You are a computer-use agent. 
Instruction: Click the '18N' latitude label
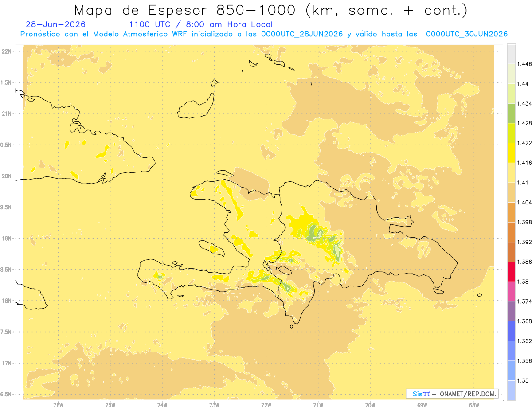(x=7, y=301)
